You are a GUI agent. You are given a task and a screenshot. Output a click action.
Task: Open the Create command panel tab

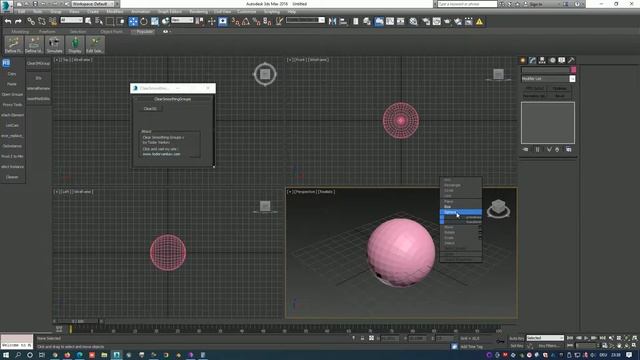(x=523, y=60)
